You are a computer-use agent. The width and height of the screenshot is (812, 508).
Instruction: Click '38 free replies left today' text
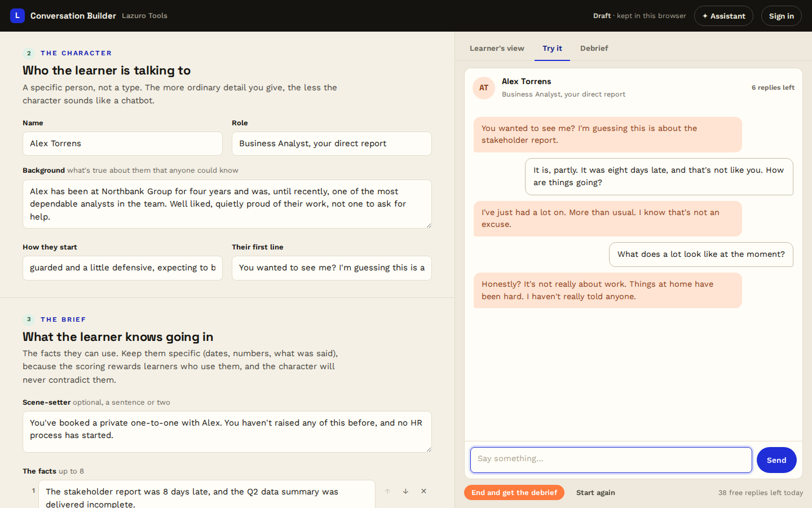tap(761, 493)
